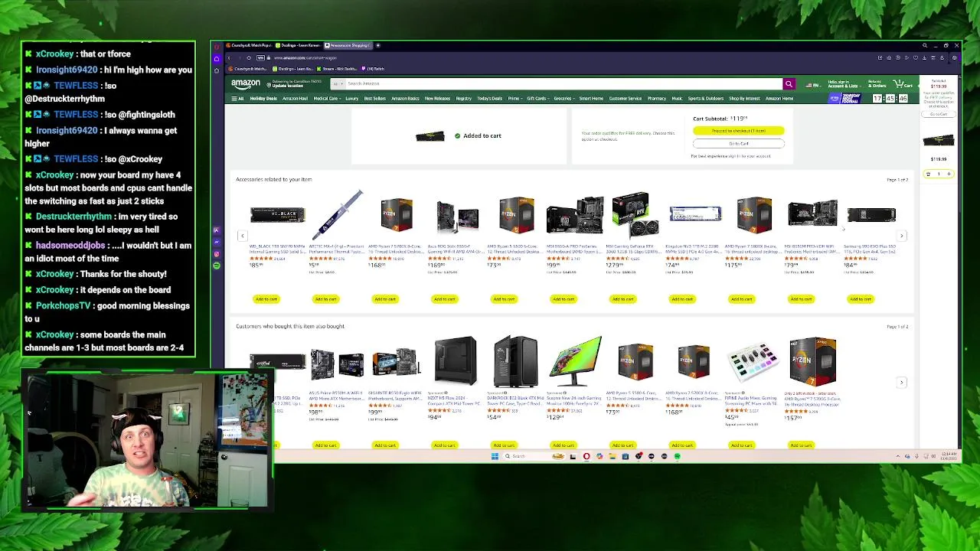This screenshot has height=551, width=980.
Task: Select Amazon Home in navigation bar
Action: pyautogui.click(x=779, y=99)
